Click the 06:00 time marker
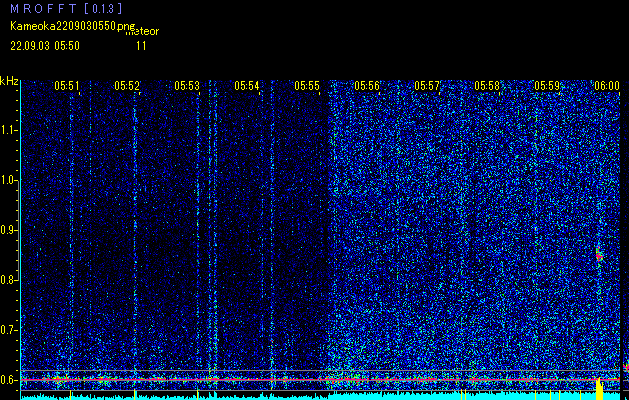Viewport: 629px width, 400px height. point(607,86)
